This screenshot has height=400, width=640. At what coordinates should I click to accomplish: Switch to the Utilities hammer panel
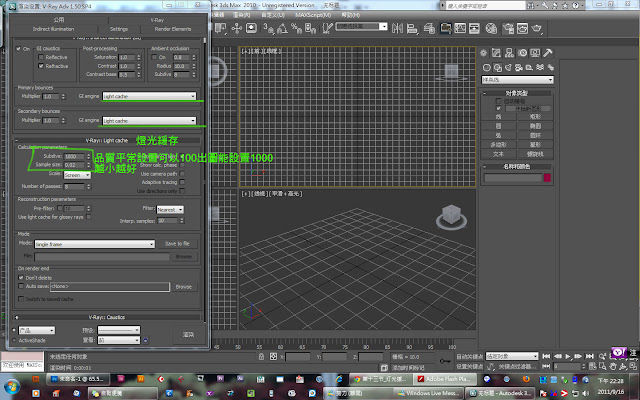pyautogui.click(x=548, y=53)
